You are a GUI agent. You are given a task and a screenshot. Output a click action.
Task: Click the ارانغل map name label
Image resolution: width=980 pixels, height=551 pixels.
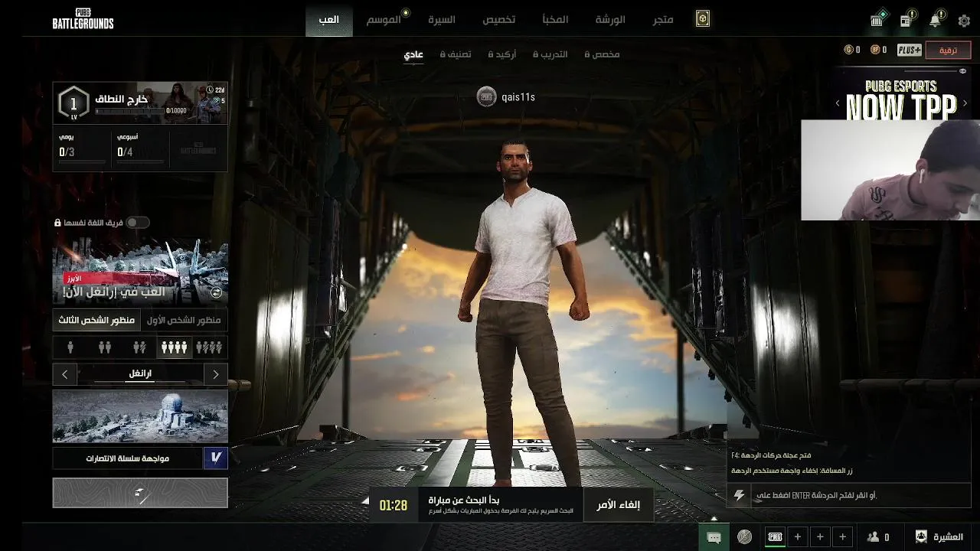[140, 373]
